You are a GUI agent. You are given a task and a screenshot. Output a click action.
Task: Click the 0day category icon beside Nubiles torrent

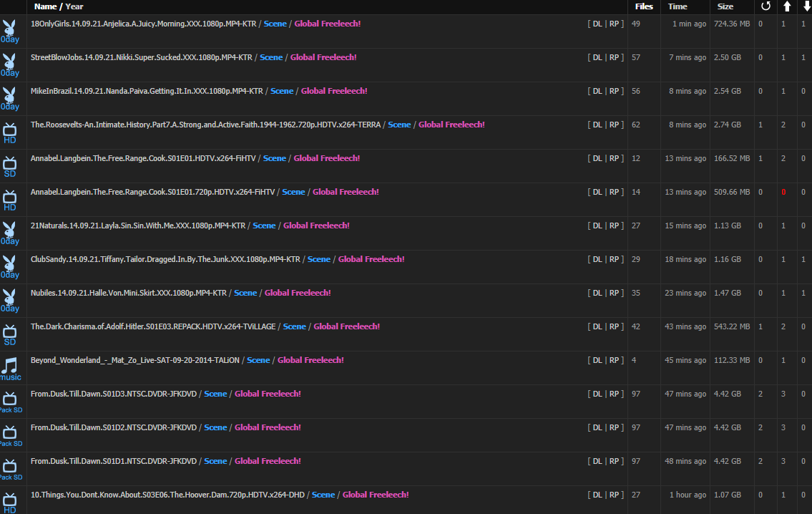[10, 301]
